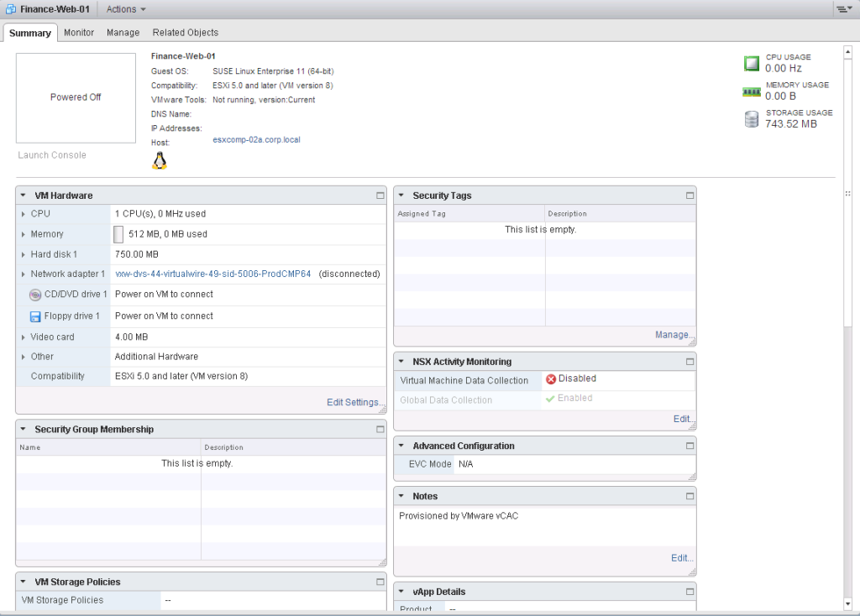This screenshot has height=616, width=860.
Task: Collapse the VM Hardware panel
Action: coord(23,195)
